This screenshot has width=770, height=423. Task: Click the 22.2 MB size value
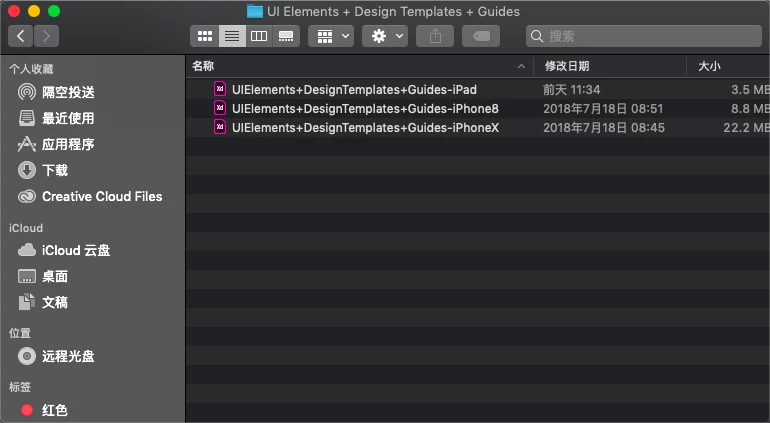pos(746,128)
